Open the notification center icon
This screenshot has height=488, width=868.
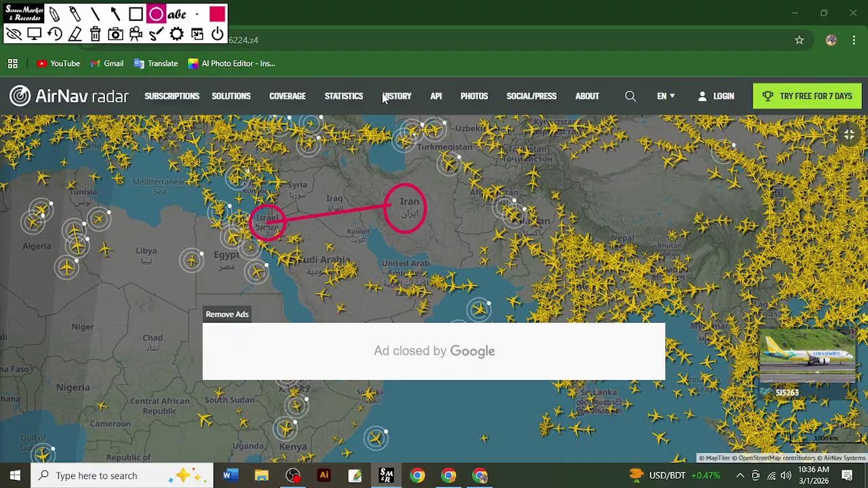pos(847,475)
